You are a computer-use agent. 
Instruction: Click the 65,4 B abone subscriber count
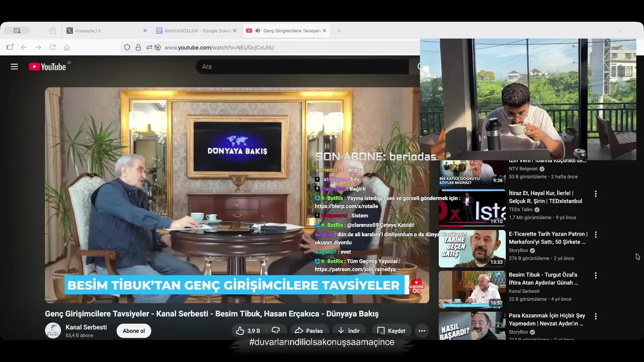click(79, 335)
